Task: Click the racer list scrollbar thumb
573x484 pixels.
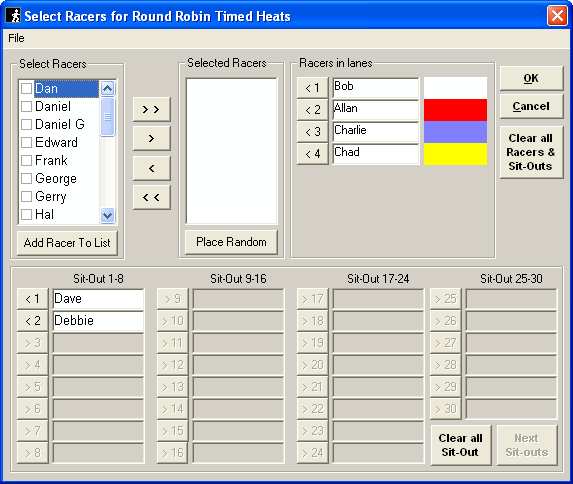Action: pyautogui.click(x=107, y=117)
